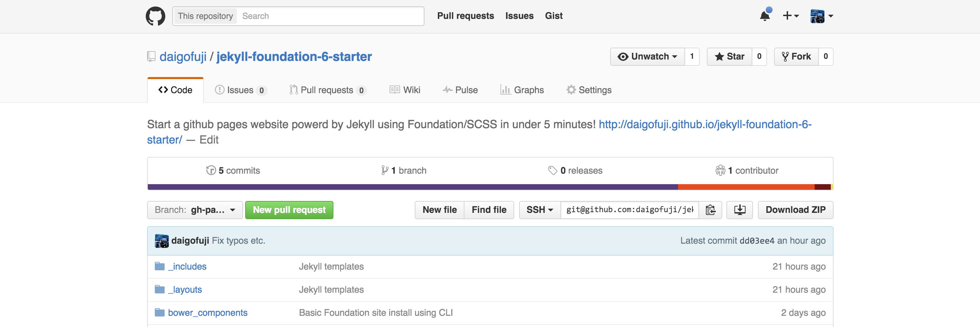
Task: Open latest commit dd03ee4
Action: coord(757,241)
